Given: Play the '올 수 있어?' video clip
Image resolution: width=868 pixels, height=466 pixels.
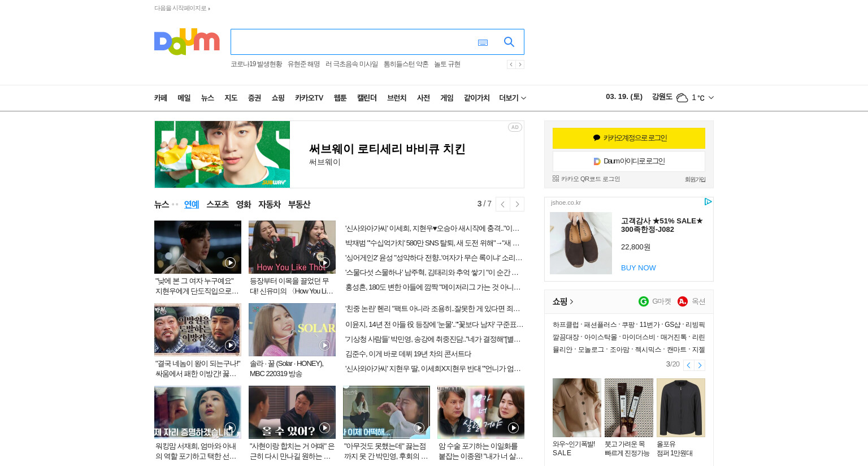Looking at the screenshot, I should click(292, 412).
